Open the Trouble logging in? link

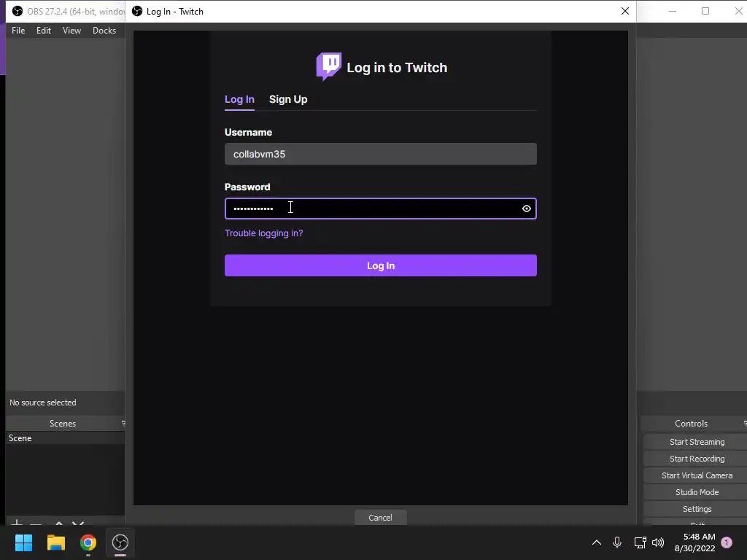263,233
